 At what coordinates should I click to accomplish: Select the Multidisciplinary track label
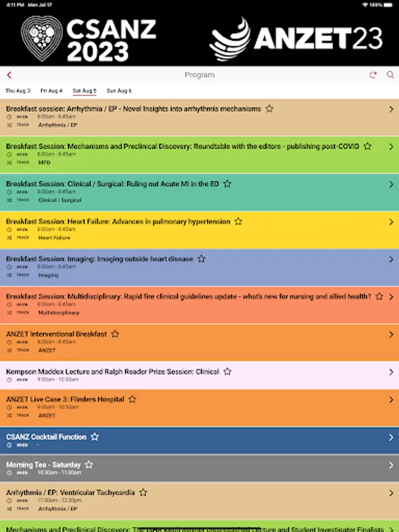59,313
